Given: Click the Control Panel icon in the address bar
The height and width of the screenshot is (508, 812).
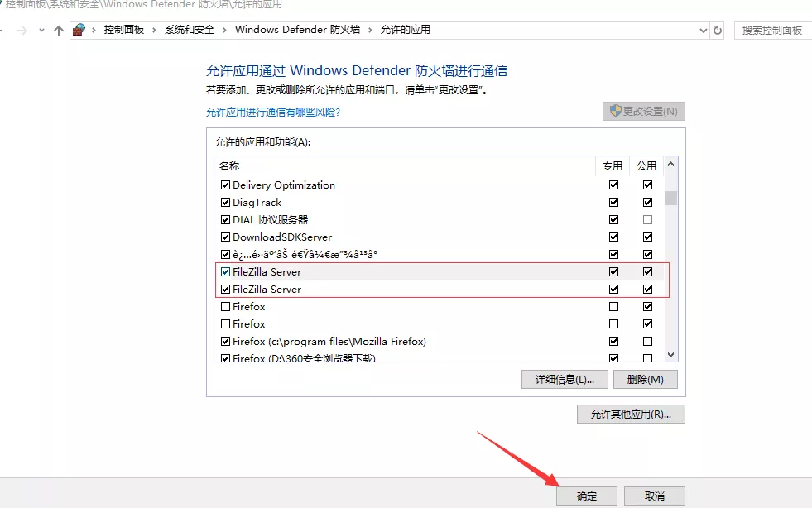Looking at the screenshot, I should 79,30.
